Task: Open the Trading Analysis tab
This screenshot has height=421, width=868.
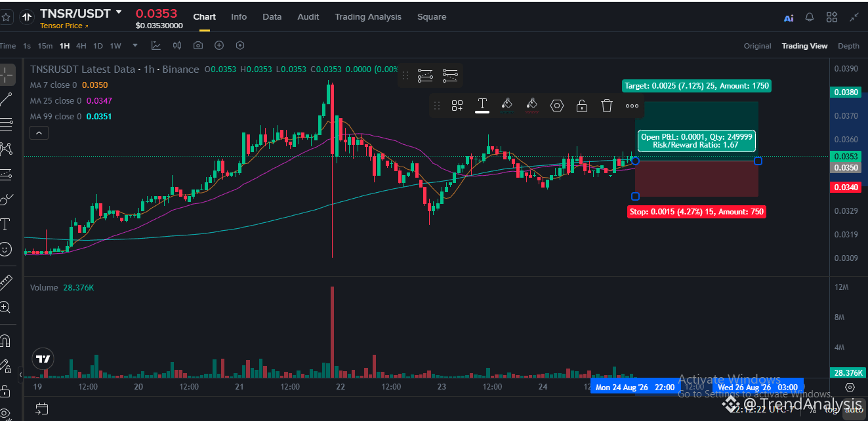Action: point(368,17)
